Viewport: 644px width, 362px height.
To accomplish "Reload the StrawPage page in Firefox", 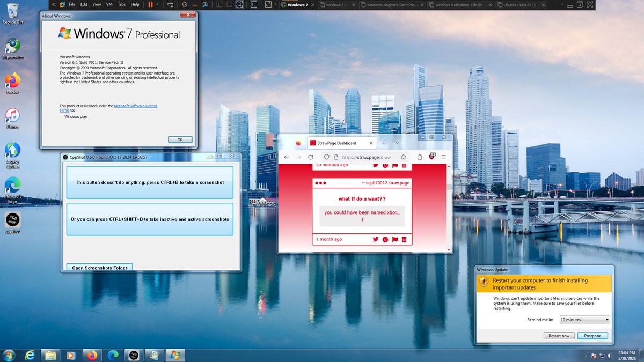I will (310, 157).
